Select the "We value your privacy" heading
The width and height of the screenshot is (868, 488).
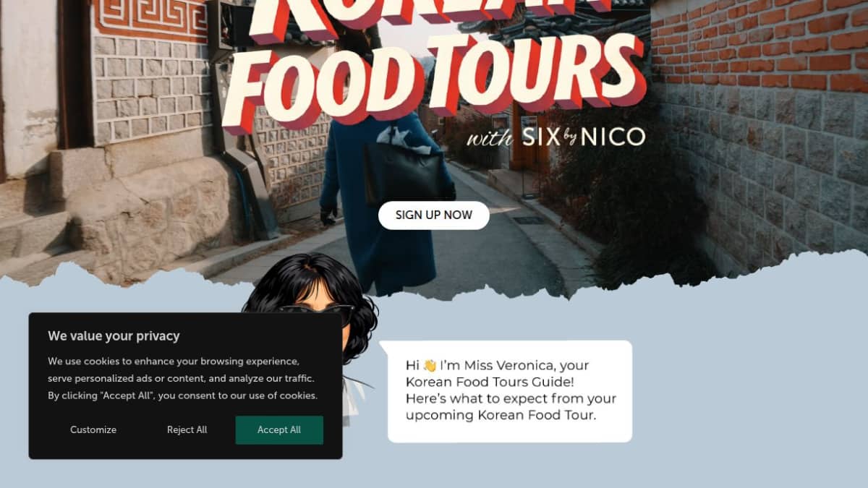coord(114,336)
